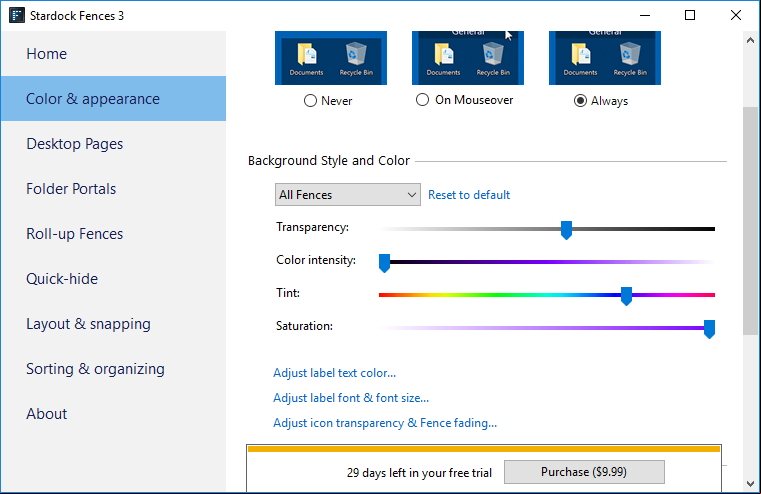Screen dimensions: 761x494
Task: Click the '29 days left in your free trial' text
Action: tap(419, 473)
